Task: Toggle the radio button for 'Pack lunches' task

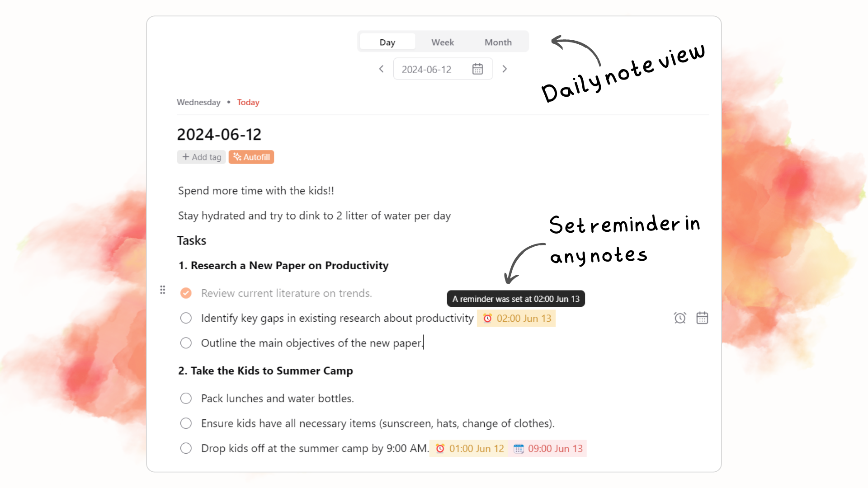Action: (185, 398)
